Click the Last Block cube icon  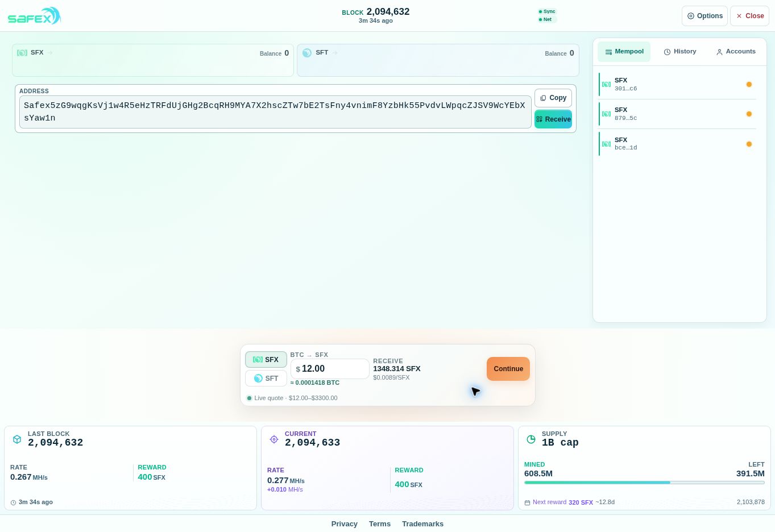click(x=17, y=439)
